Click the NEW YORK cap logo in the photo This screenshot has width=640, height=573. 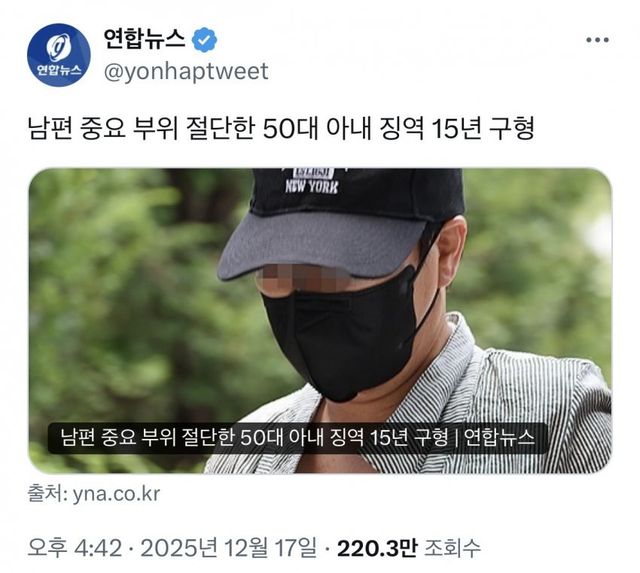[312, 181]
